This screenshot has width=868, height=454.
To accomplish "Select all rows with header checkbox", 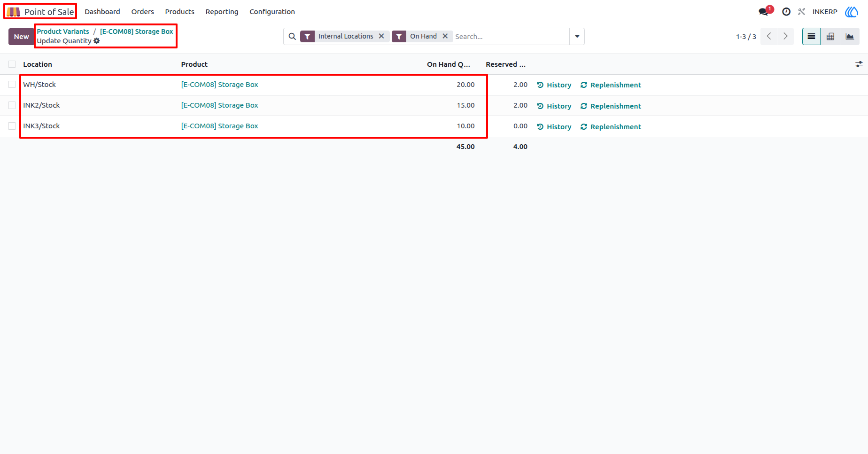I will (x=12, y=64).
